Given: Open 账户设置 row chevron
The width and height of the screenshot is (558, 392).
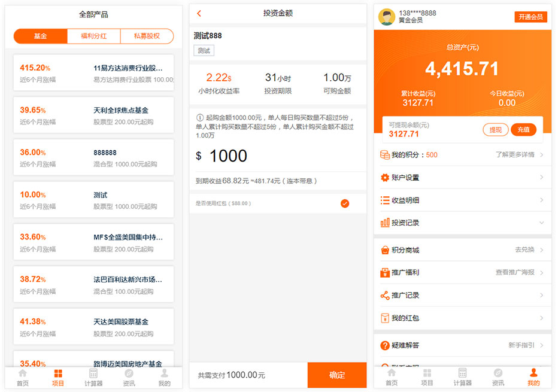Looking at the screenshot, I should pyautogui.click(x=542, y=177).
